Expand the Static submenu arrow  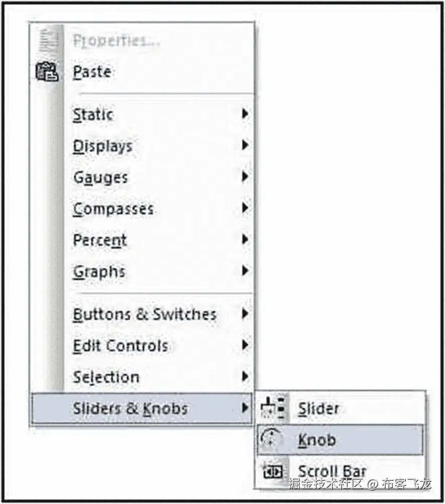coord(245,115)
